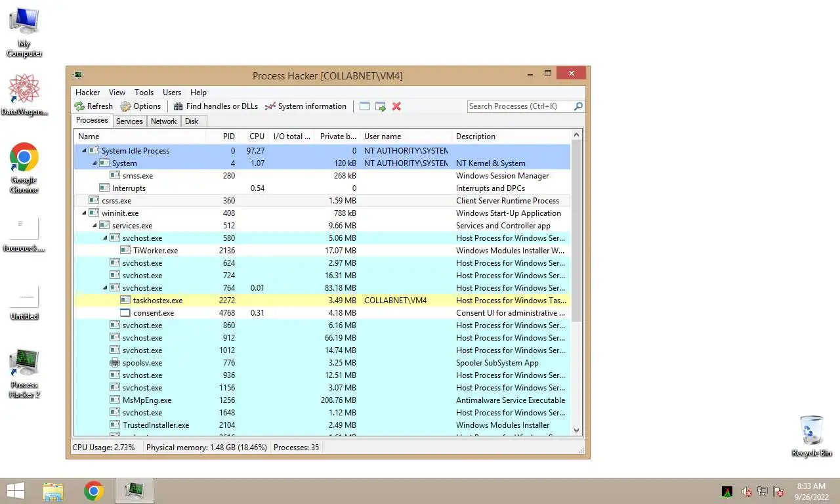Collapse svchost.exe PID 764 node
Image resolution: width=840 pixels, height=504 pixels.
(x=105, y=288)
